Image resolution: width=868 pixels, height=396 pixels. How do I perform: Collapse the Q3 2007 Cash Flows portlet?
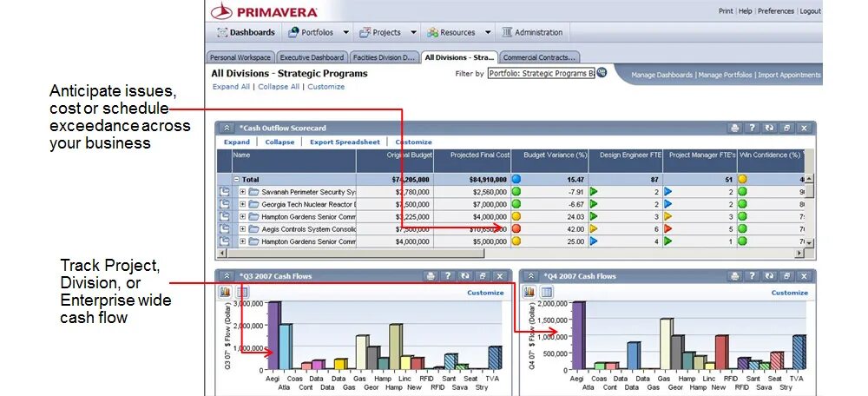[227, 276]
